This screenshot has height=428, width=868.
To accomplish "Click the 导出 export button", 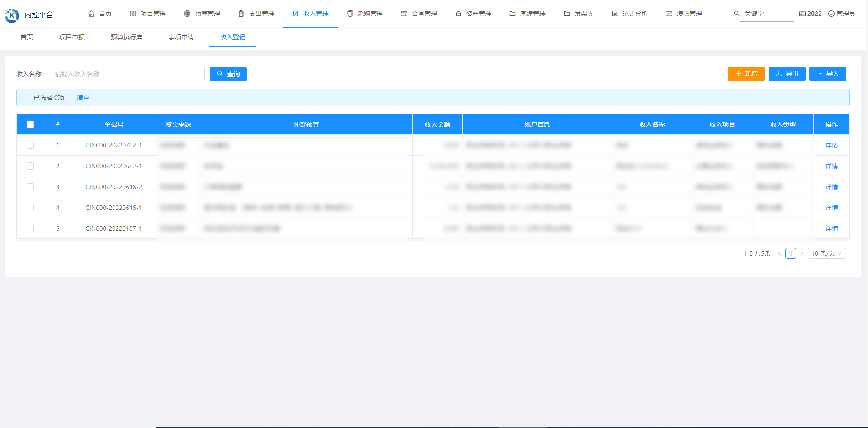I will coord(787,74).
